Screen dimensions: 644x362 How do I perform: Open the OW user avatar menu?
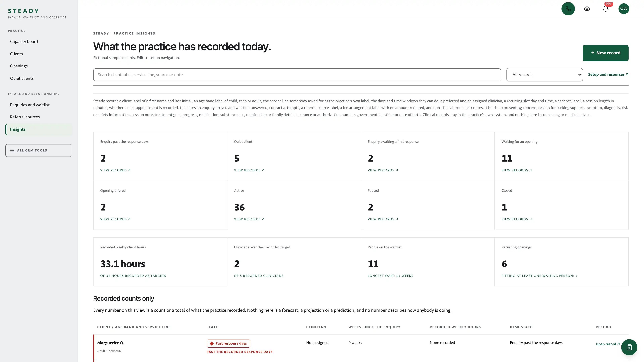click(x=624, y=9)
